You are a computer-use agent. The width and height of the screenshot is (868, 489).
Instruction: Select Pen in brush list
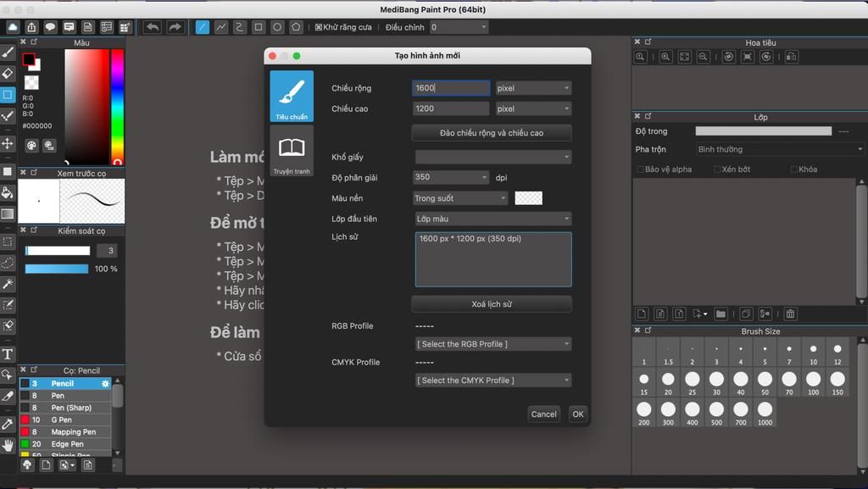tap(65, 396)
